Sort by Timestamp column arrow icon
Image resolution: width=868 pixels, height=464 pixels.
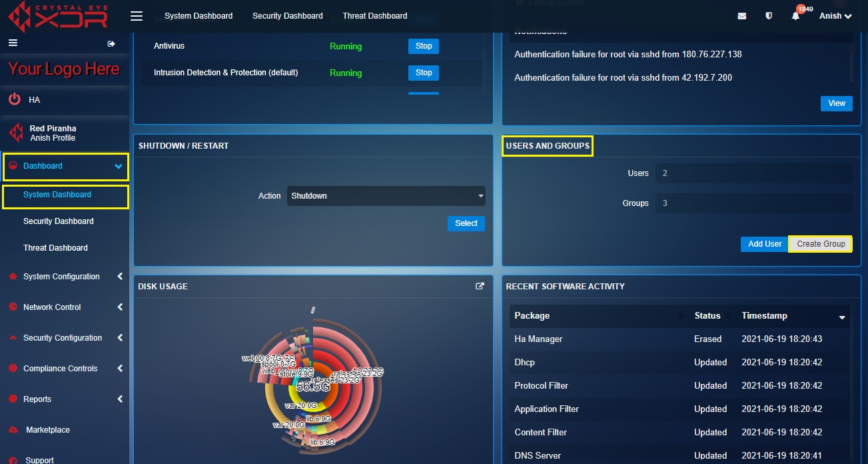point(842,317)
